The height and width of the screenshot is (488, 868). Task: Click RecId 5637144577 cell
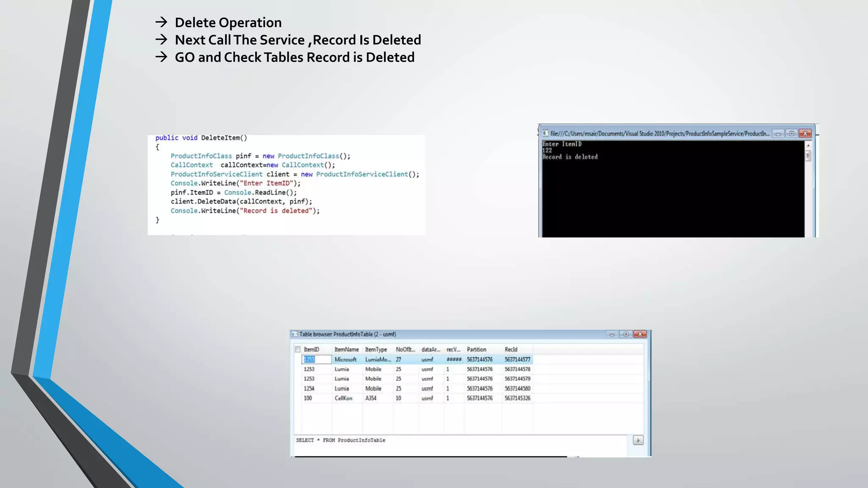pyautogui.click(x=517, y=359)
